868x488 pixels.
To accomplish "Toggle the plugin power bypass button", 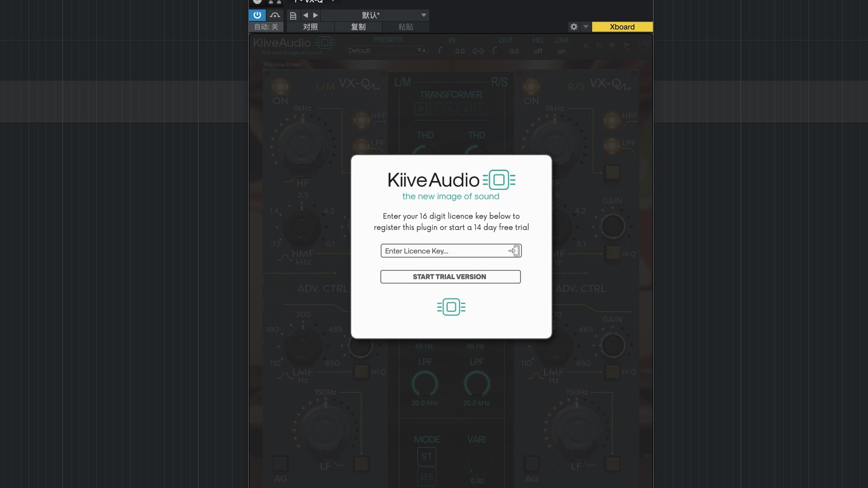I will coord(257,15).
